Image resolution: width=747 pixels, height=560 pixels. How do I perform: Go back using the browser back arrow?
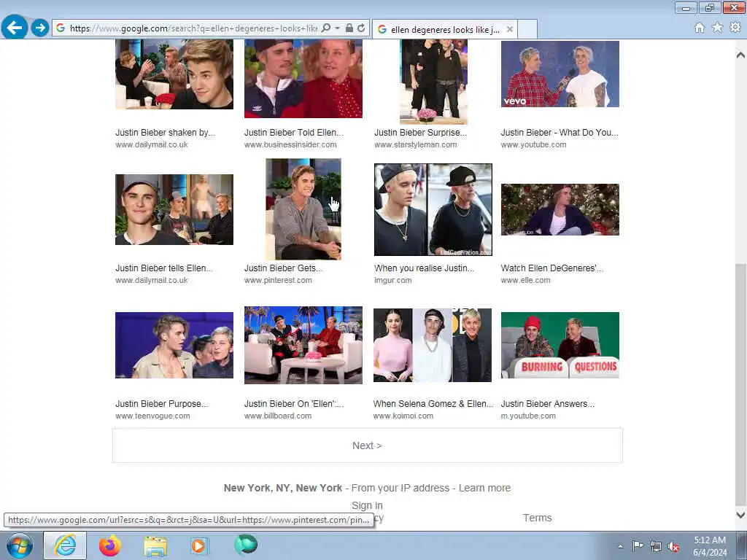[15, 28]
